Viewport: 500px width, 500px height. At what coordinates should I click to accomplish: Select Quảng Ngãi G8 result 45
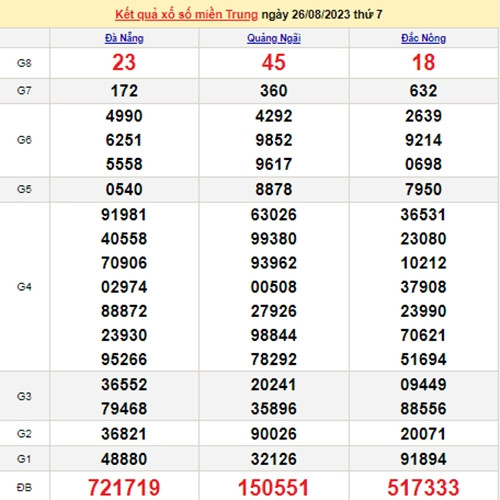click(x=274, y=63)
